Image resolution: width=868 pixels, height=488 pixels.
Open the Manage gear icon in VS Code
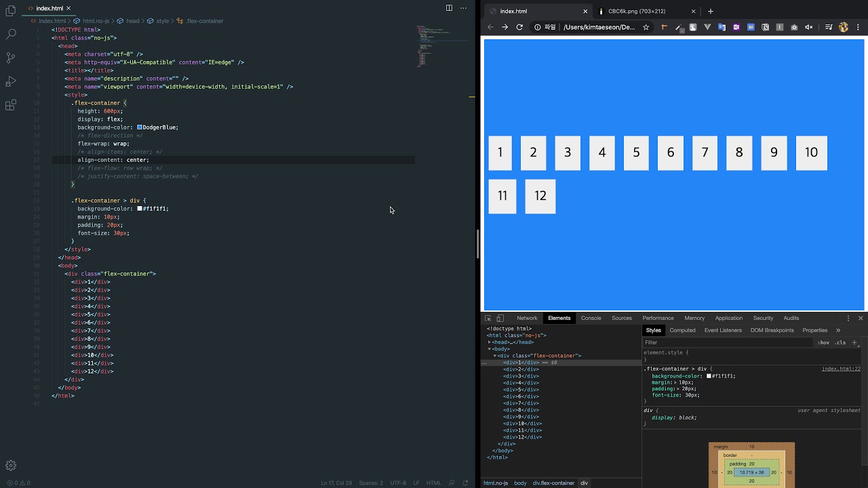pyautogui.click(x=11, y=466)
